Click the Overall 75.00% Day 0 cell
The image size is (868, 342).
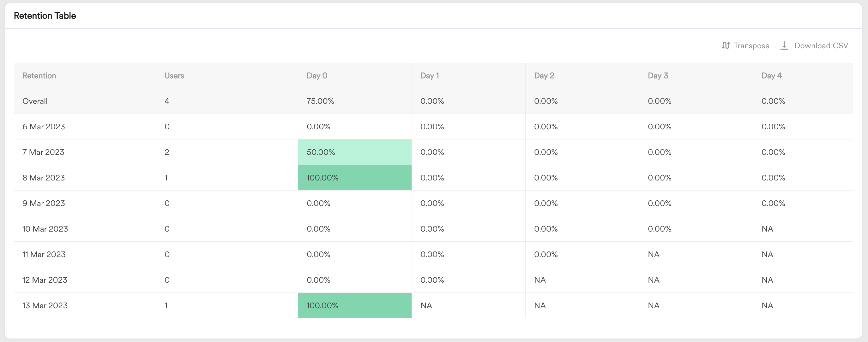(x=320, y=101)
